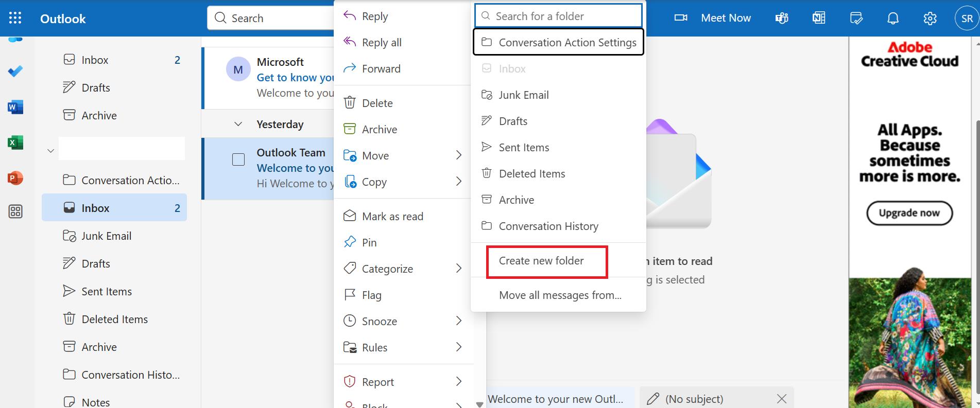Select Mark as read
This screenshot has width=980, height=408.
click(404, 216)
